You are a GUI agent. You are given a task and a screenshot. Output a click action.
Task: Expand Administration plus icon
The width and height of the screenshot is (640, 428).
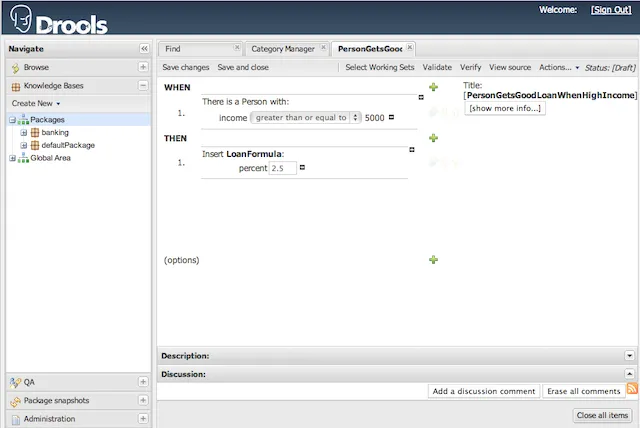(x=143, y=419)
